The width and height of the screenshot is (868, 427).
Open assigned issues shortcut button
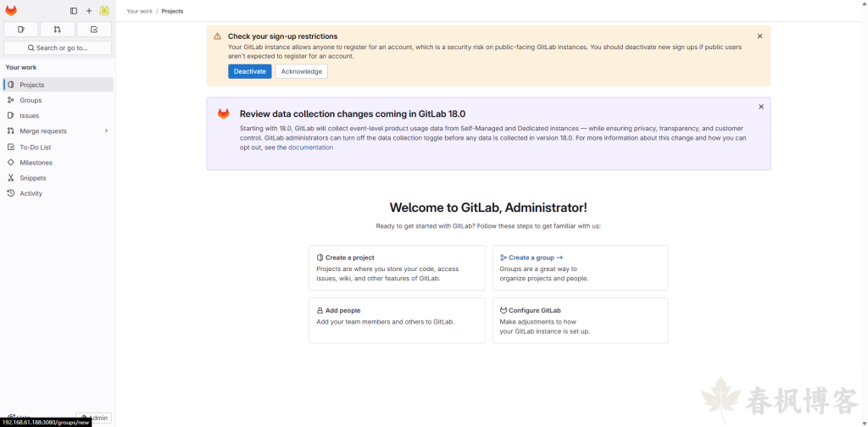(21, 30)
